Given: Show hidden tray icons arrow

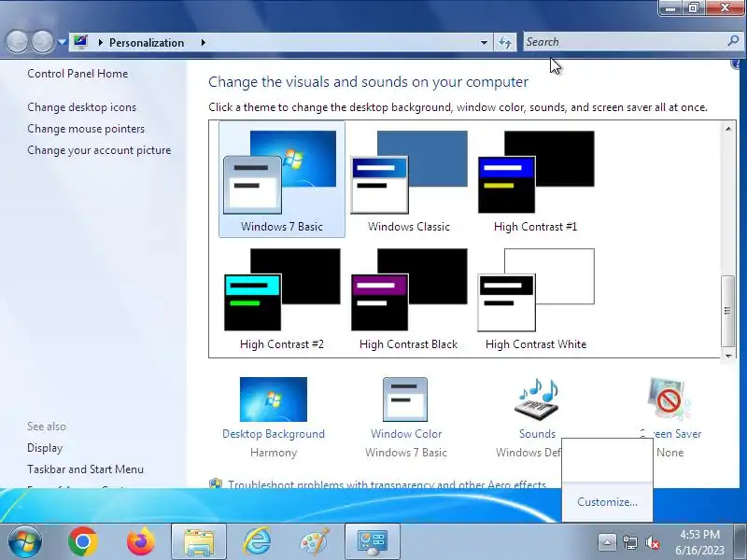Looking at the screenshot, I should coord(607,542).
